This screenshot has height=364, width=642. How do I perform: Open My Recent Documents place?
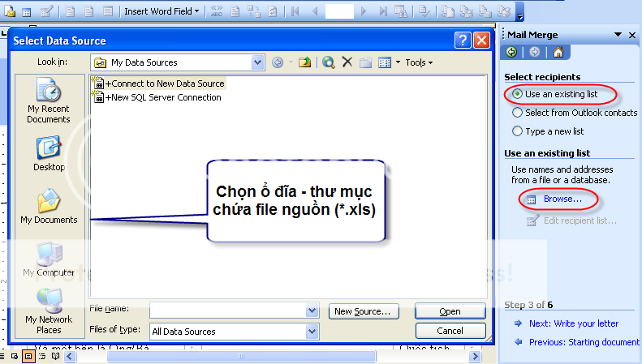(x=49, y=101)
